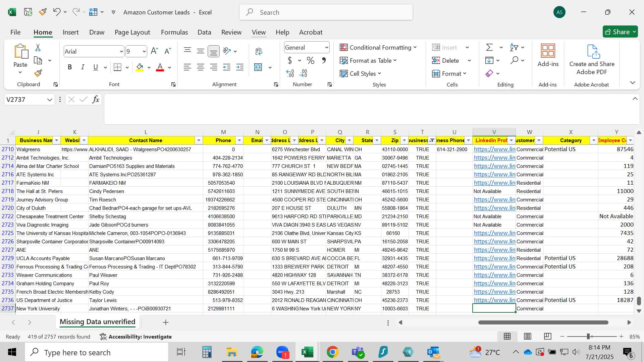Screen dimensions: 644x362
Task: Switch to the Insert ribbon tab
Action: (70, 32)
